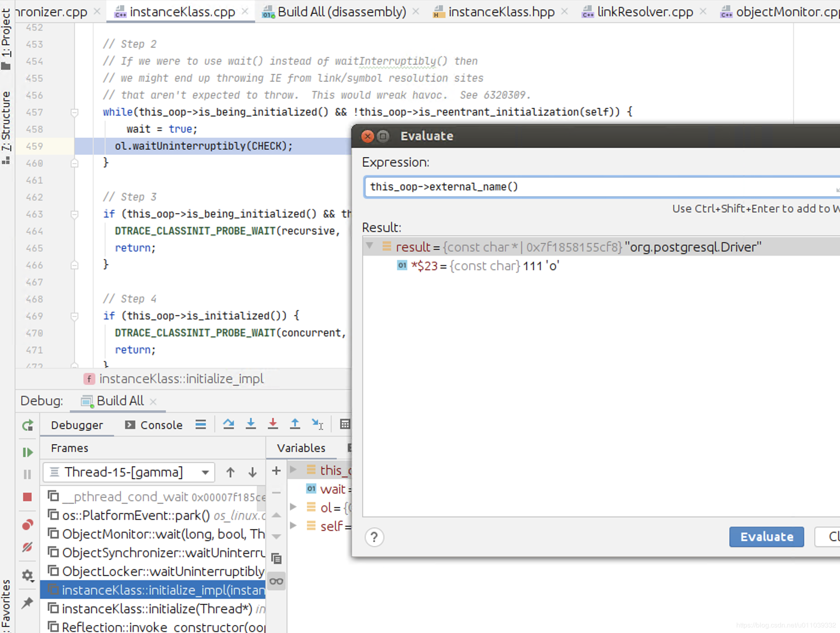This screenshot has height=633, width=840.
Task: Select the Variables panel tab
Action: click(301, 448)
